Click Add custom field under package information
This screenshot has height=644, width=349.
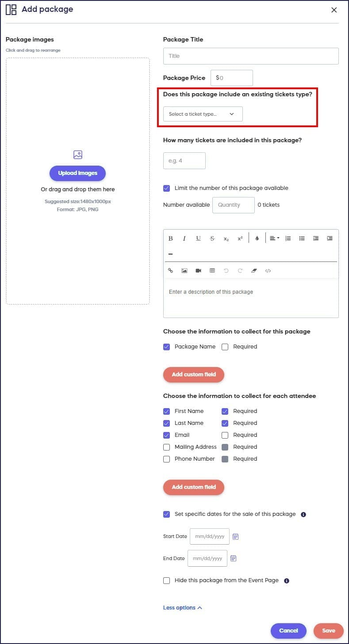pos(194,375)
